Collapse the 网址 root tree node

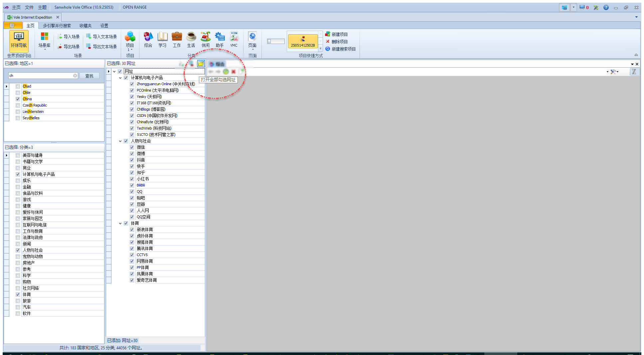[x=114, y=71]
